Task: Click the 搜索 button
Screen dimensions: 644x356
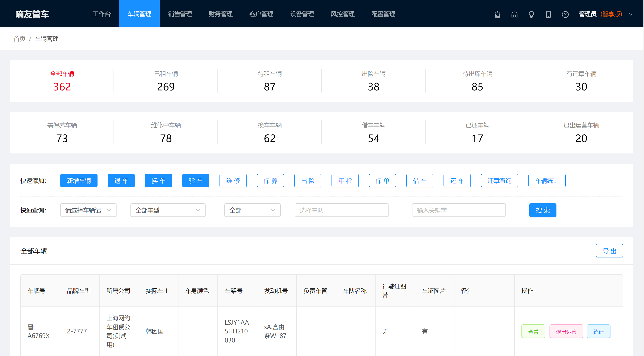Action: pyautogui.click(x=543, y=210)
